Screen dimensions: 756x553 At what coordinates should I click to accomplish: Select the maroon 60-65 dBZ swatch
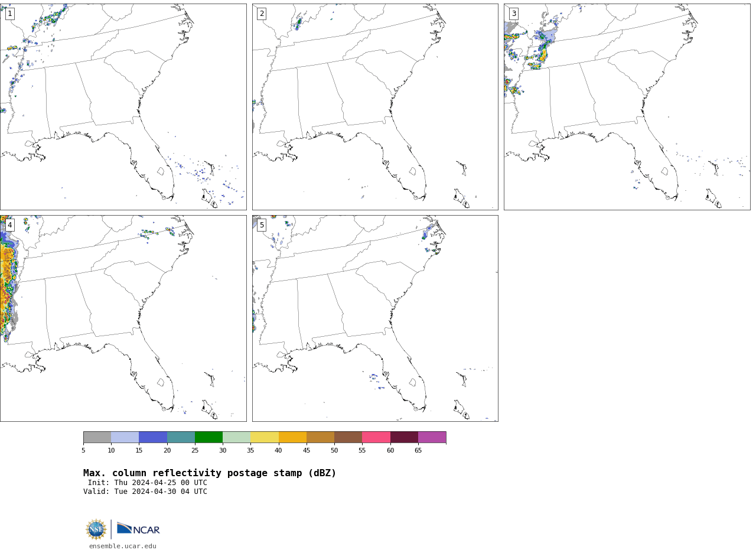(x=404, y=437)
